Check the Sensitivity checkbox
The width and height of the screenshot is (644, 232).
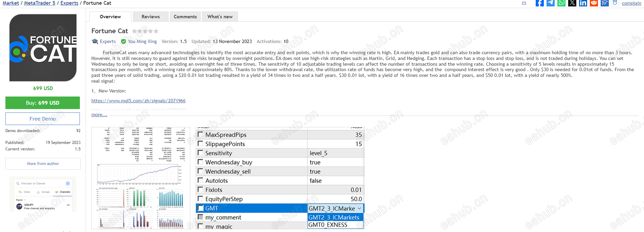coord(200,152)
